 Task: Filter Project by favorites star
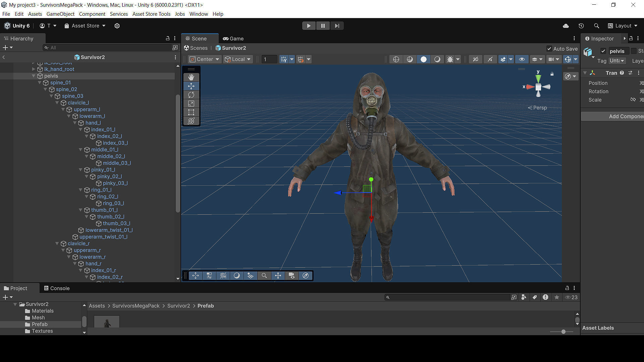[x=557, y=297]
